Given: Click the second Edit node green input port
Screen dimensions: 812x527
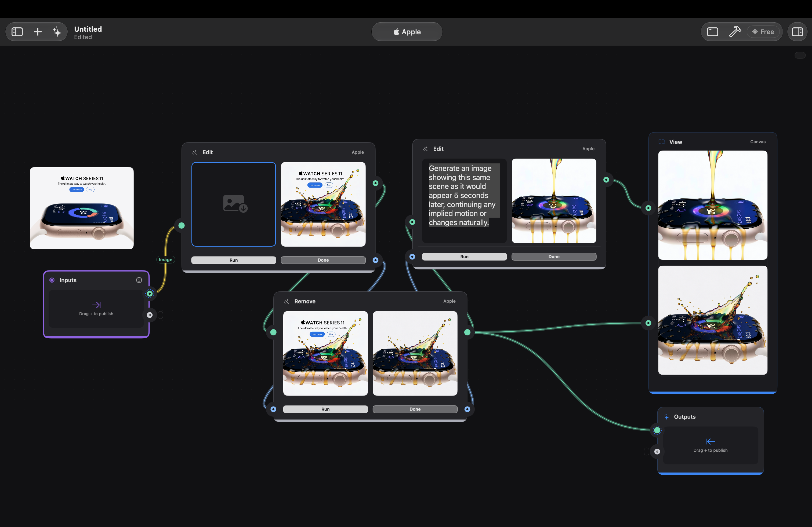Looking at the screenshot, I should (412, 222).
